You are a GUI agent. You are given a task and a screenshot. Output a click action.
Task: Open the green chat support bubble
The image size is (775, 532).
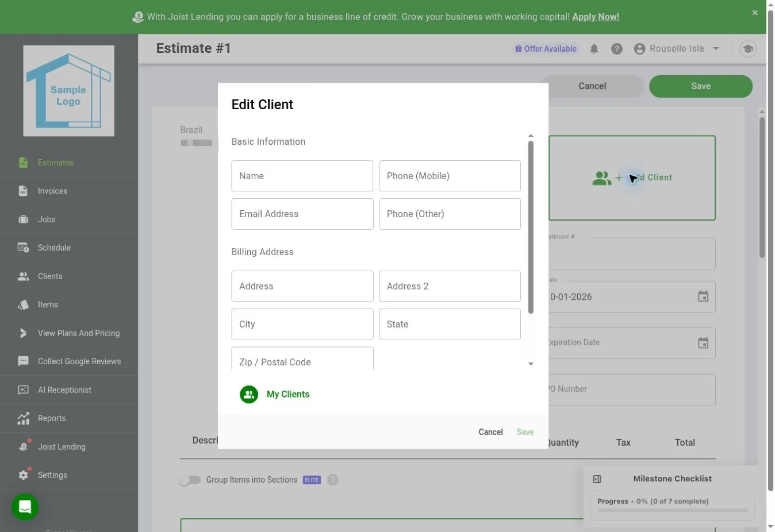25,507
